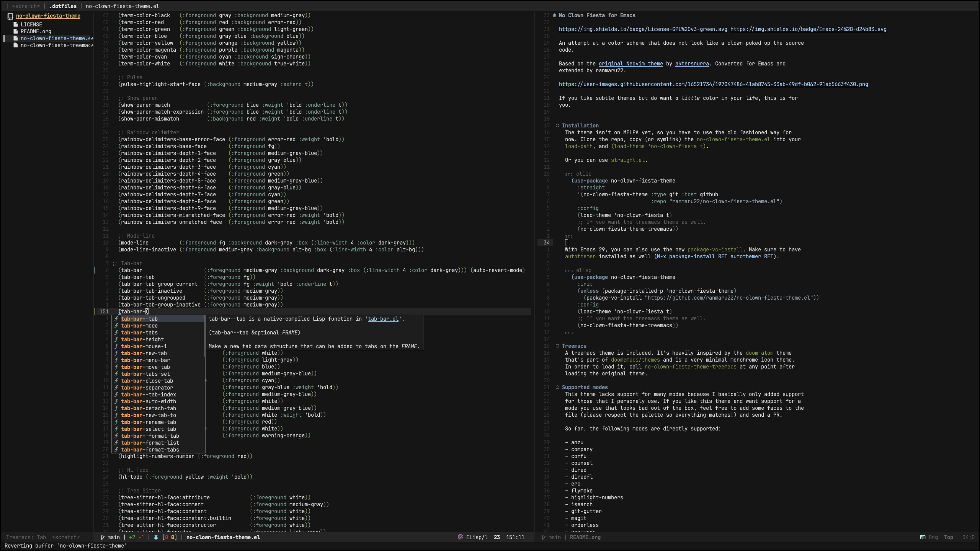Click the ELisp major-mode icon in modeline
Image resolution: width=980 pixels, height=551 pixels.
tap(461, 537)
